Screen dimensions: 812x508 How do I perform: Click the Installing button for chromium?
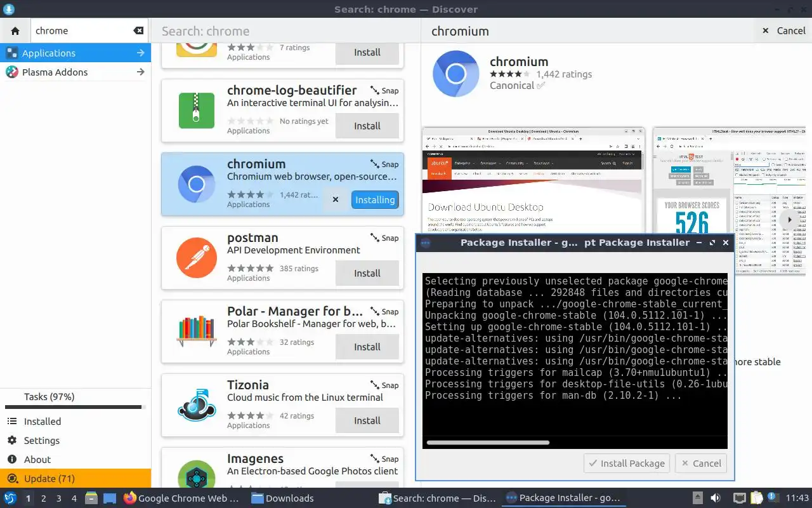[375, 199]
